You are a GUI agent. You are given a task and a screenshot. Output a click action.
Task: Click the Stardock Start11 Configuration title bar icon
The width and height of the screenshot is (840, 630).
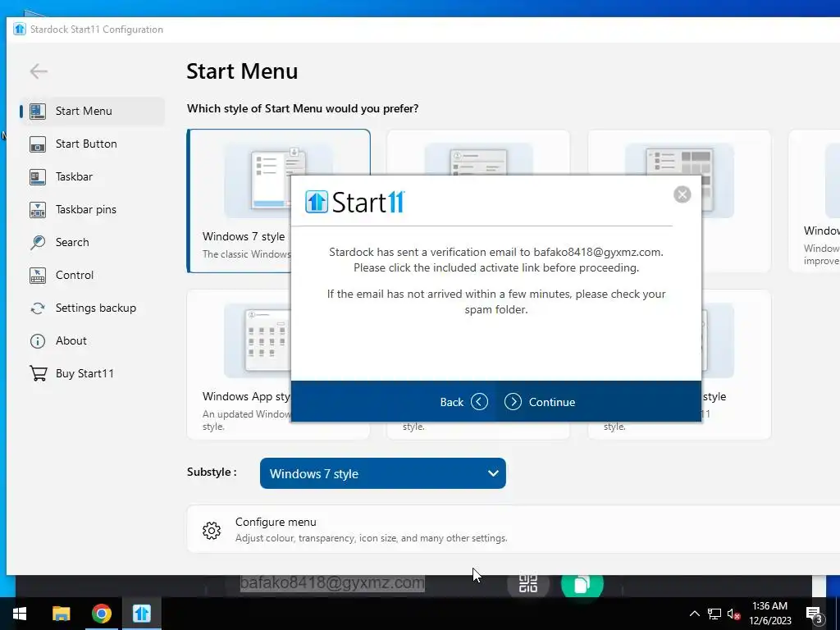tap(20, 29)
